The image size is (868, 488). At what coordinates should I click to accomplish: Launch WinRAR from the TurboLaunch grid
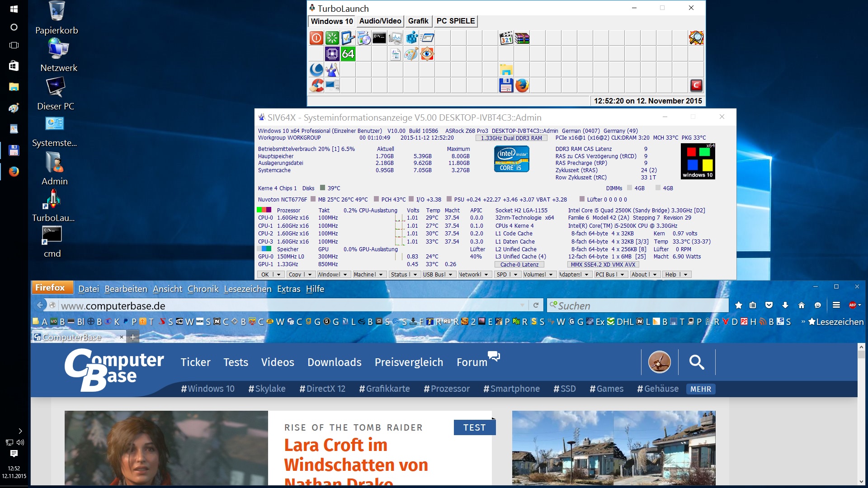522,38
